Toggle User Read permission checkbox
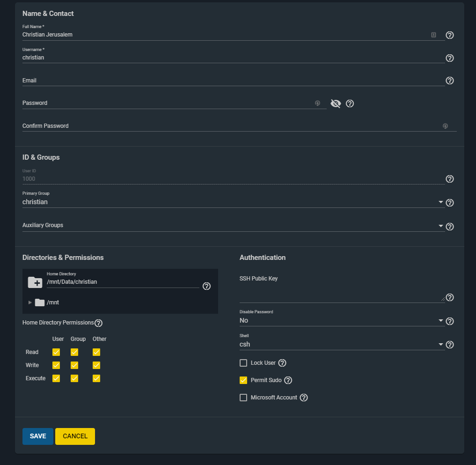 point(56,352)
